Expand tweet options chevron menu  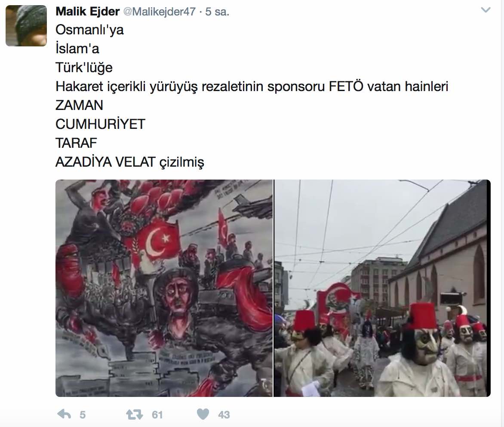(486, 10)
